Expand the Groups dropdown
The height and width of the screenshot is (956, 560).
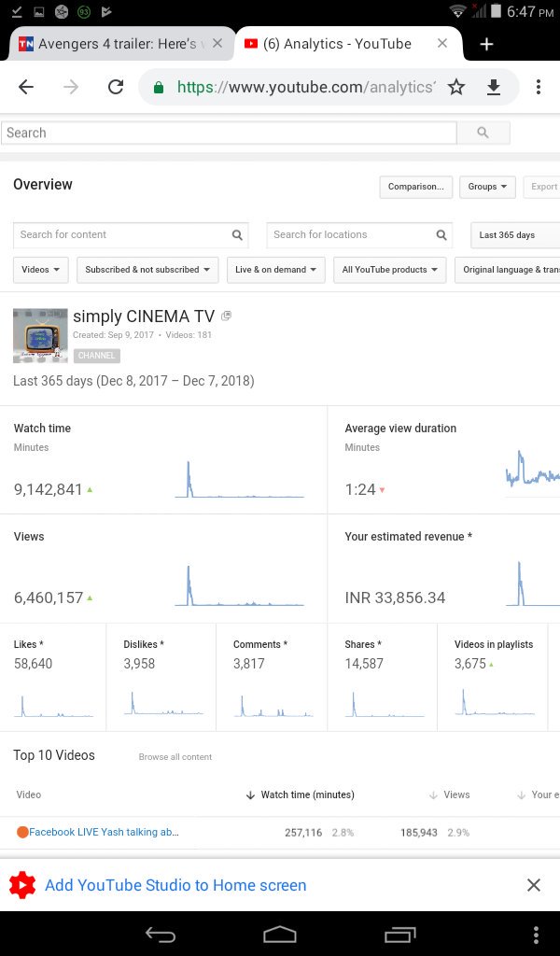pos(487,187)
